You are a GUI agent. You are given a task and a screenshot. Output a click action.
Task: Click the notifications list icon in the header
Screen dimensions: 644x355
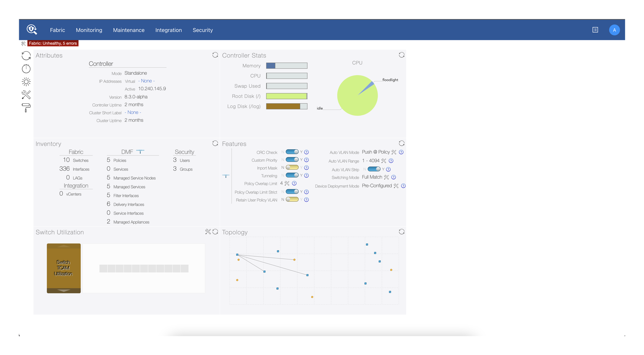595,30
